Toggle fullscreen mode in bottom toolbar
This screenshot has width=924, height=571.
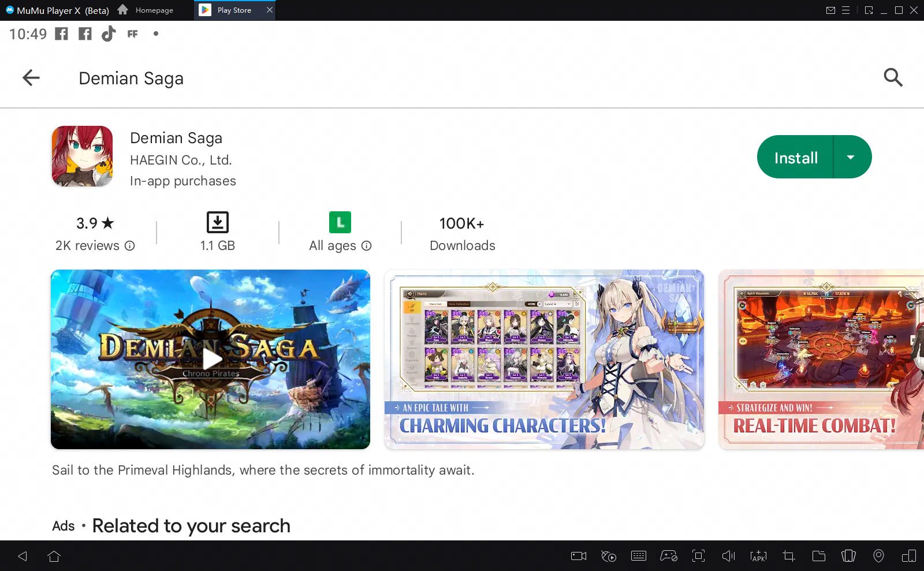click(x=698, y=556)
